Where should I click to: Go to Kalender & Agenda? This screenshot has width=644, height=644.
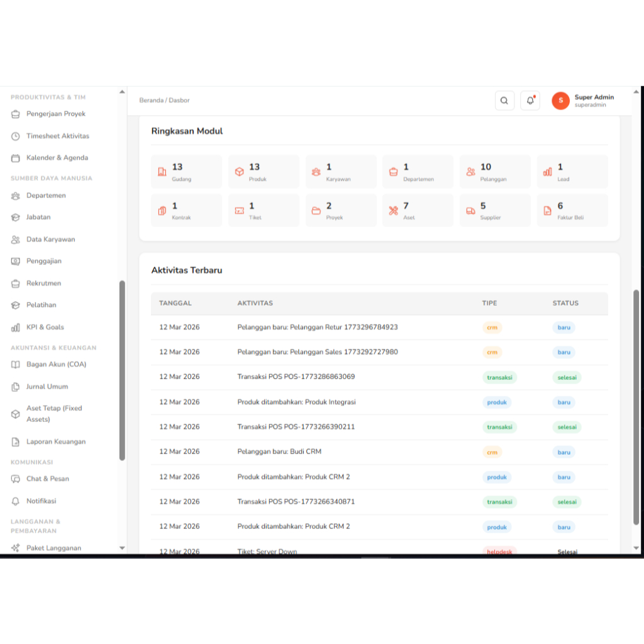click(x=56, y=158)
